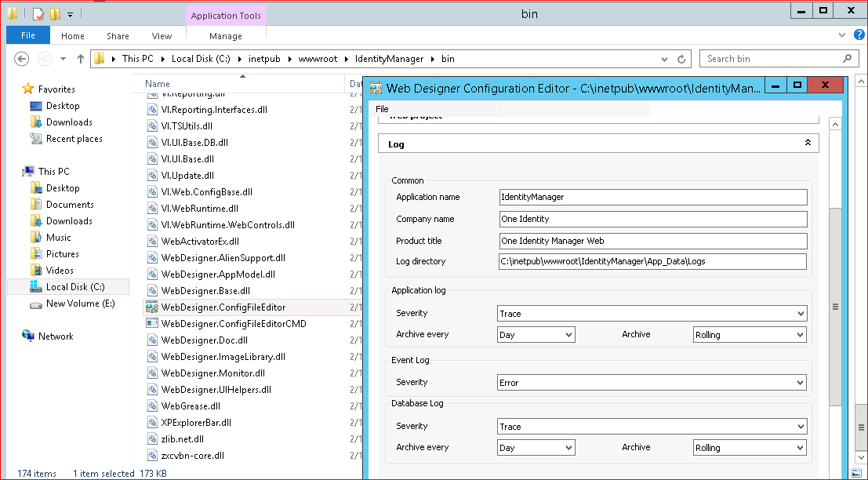Open Application log Archive every dropdown
The height and width of the screenshot is (480, 868).
tap(568, 335)
